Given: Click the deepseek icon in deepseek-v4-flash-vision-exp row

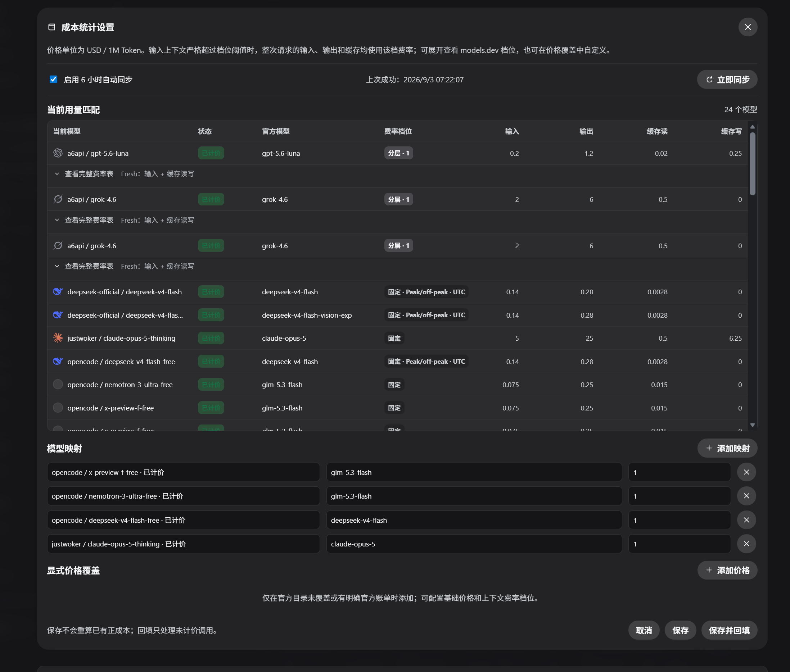Looking at the screenshot, I should pos(58,315).
